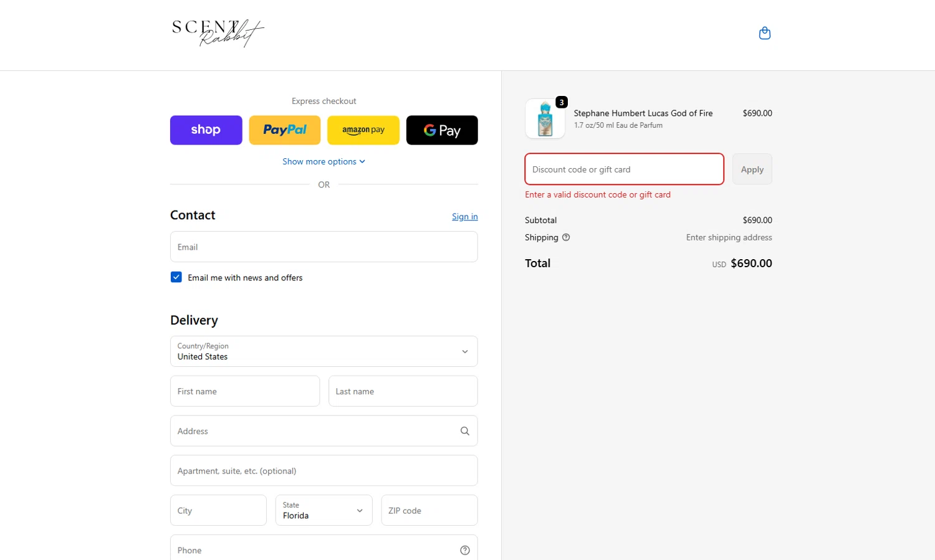Click the Sign in link
935x560 pixels.
tap(464, 217)
